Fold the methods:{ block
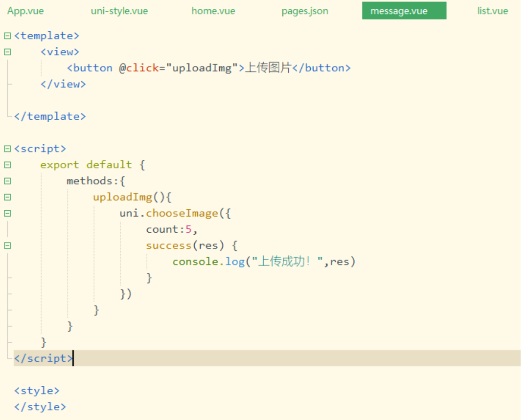 (7, 181)
